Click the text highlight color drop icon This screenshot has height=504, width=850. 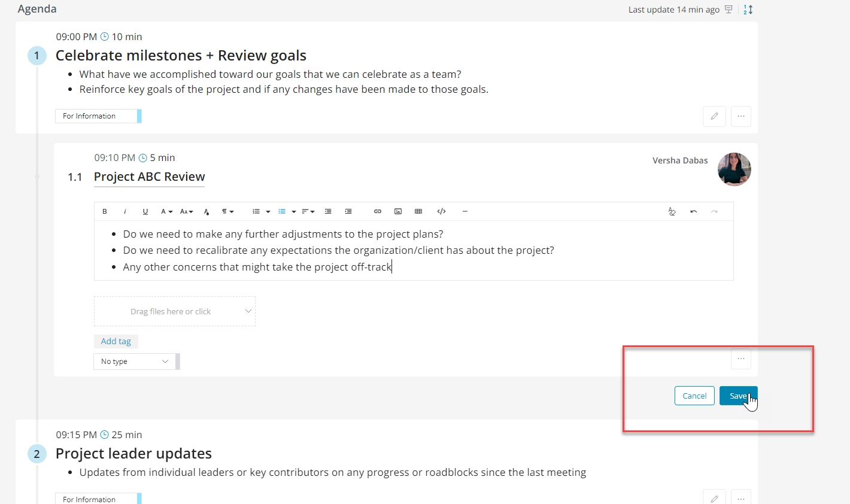(207, 211)
